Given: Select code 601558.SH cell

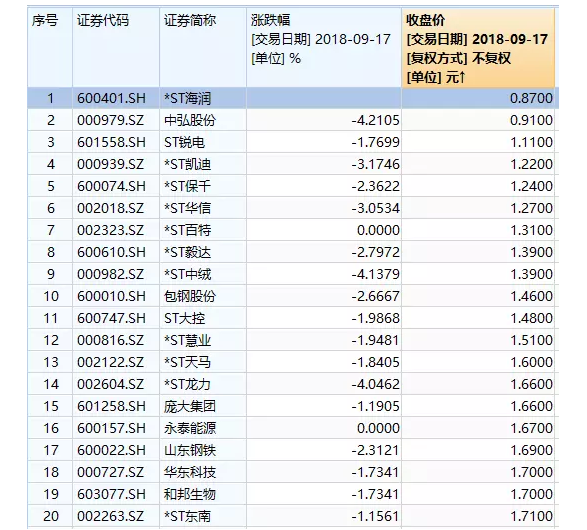Looking at the screenshot, I should (116, 142).
